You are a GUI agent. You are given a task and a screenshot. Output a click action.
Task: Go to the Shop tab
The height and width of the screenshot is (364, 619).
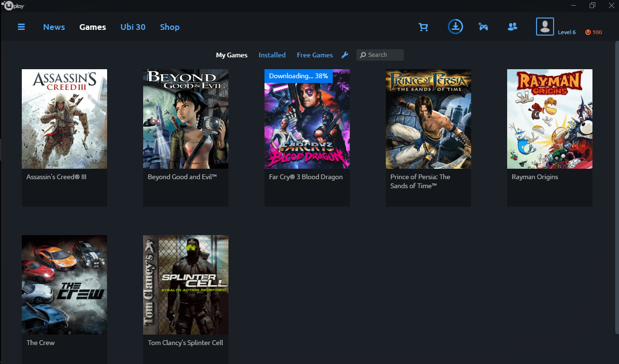coord(170,27)
